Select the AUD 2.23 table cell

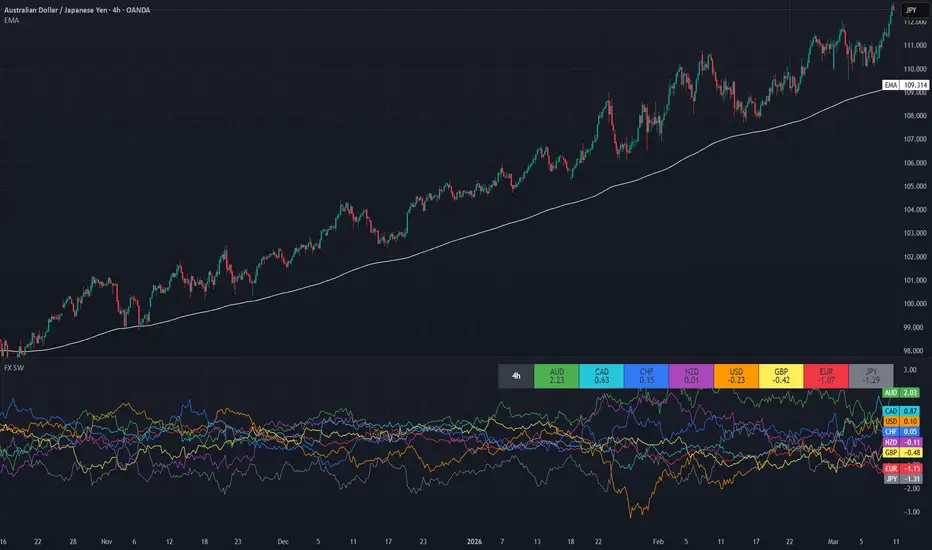(x=556, y=376)
